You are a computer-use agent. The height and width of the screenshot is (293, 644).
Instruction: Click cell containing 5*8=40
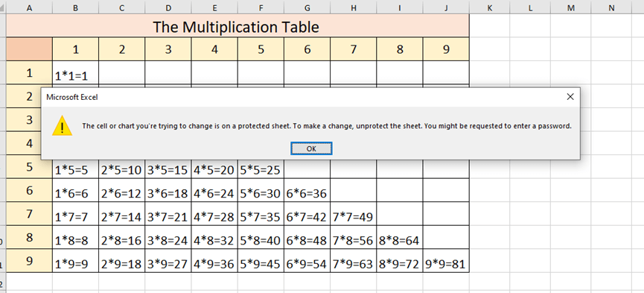coord(261,237)
